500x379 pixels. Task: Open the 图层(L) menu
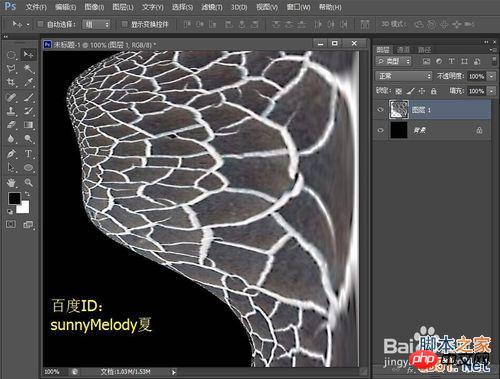(123, 7)
